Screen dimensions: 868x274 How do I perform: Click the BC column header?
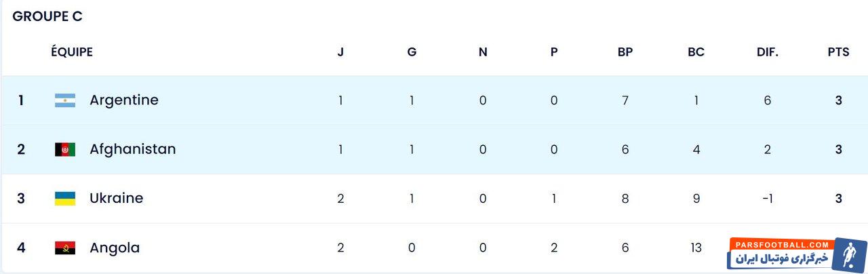click(x=696, y=52)
